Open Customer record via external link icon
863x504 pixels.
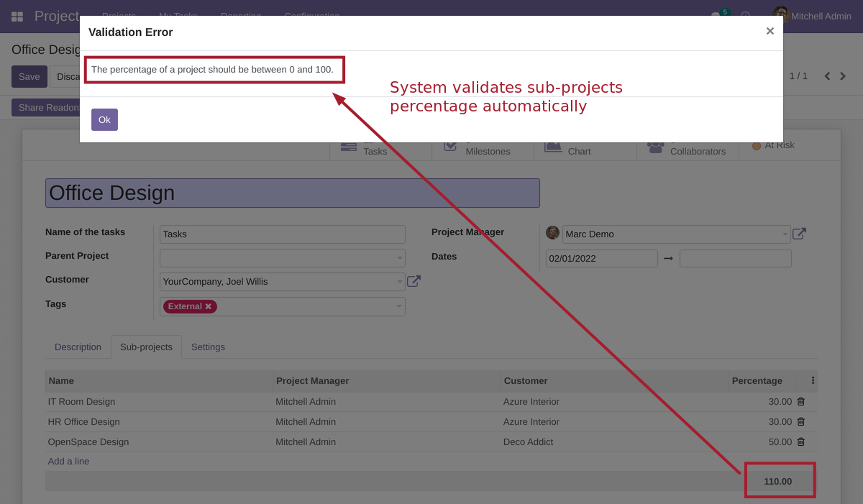coord(414,280)
